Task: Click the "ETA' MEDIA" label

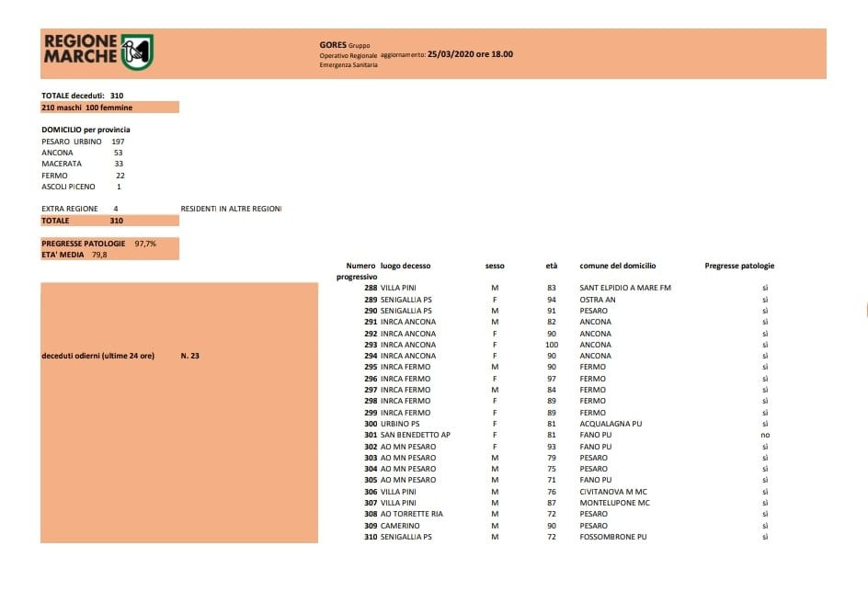Action: pyautogui.click(x=63, y=255)
